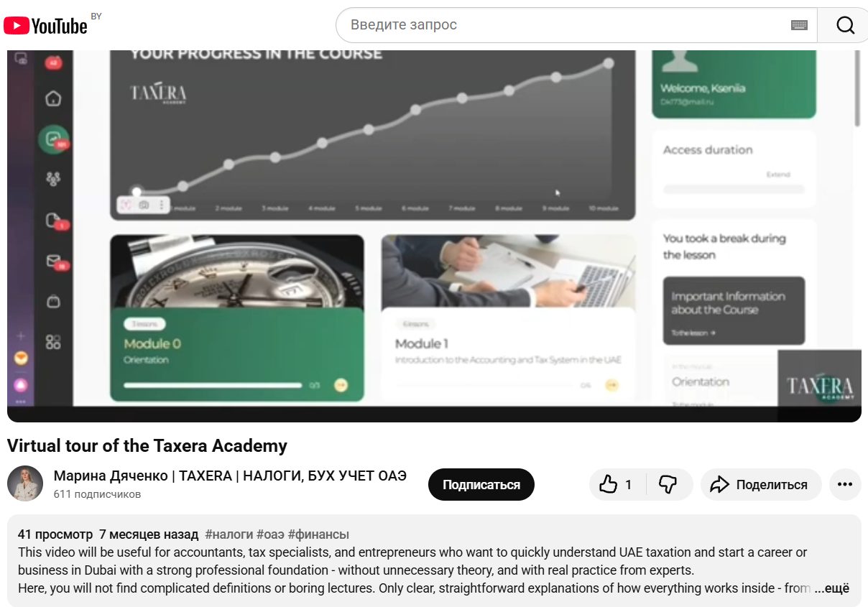Image resolution: width=868 pixels, height=607 pixels.
Task: Expand description with ...ещё
Action: pyautogui.click(x=831, y=588)
